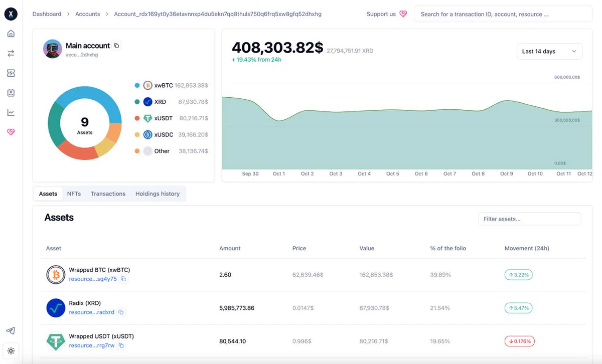Click the + 19.43% from 24h text
602x364 pixels.
pos(256,60)
